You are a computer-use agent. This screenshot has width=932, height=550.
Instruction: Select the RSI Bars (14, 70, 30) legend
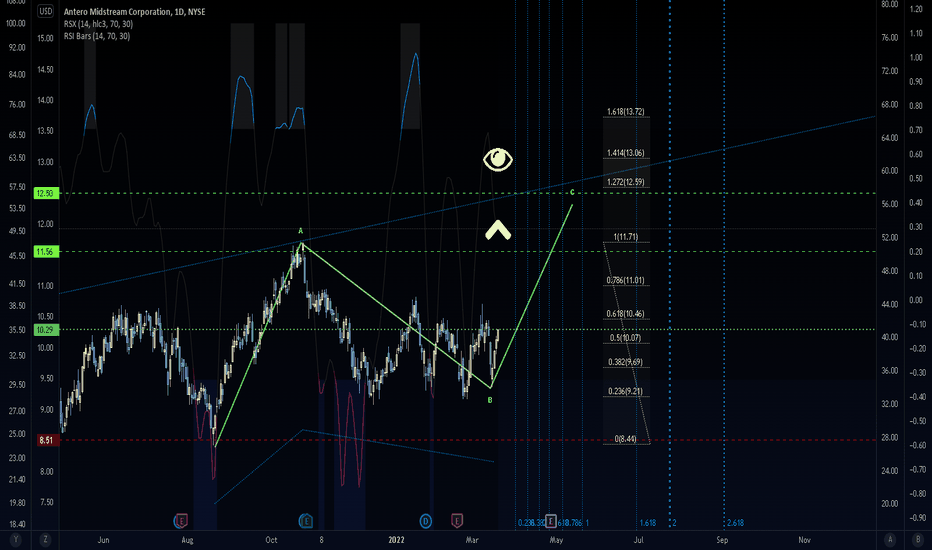point(97,36)
